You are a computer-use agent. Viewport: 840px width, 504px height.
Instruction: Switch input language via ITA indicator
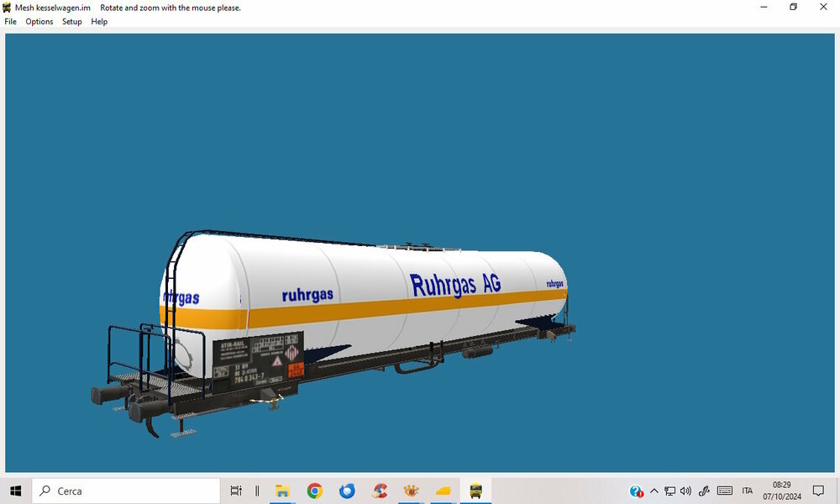pos(748,491)
